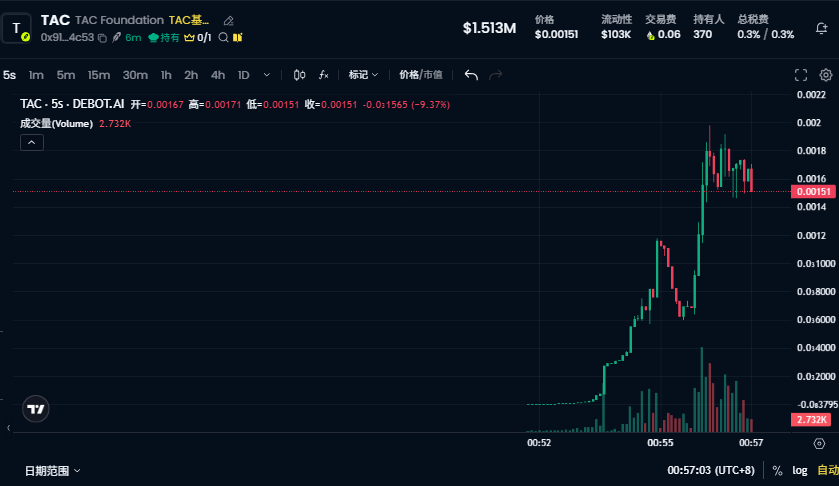The image size is (839, 486).
Task: Click the 流动性 $103K value
Action: click(x=616, y=34)
